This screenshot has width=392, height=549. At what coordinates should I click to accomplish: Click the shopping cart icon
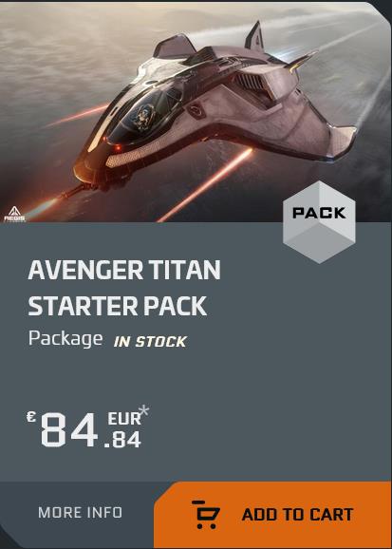tap(206, 514)
